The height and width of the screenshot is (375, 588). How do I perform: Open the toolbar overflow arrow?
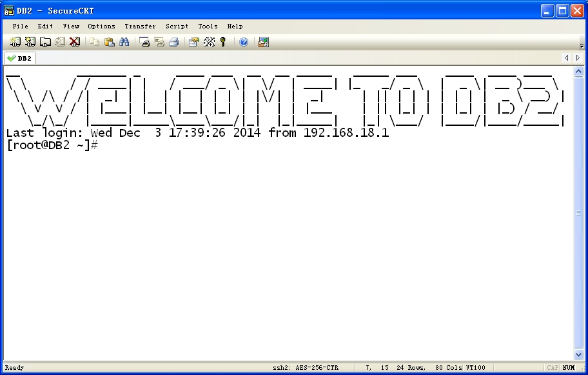point(582,46)
